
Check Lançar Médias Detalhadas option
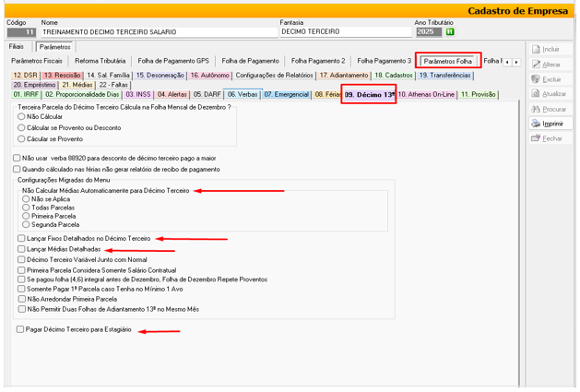click(20, 250)
